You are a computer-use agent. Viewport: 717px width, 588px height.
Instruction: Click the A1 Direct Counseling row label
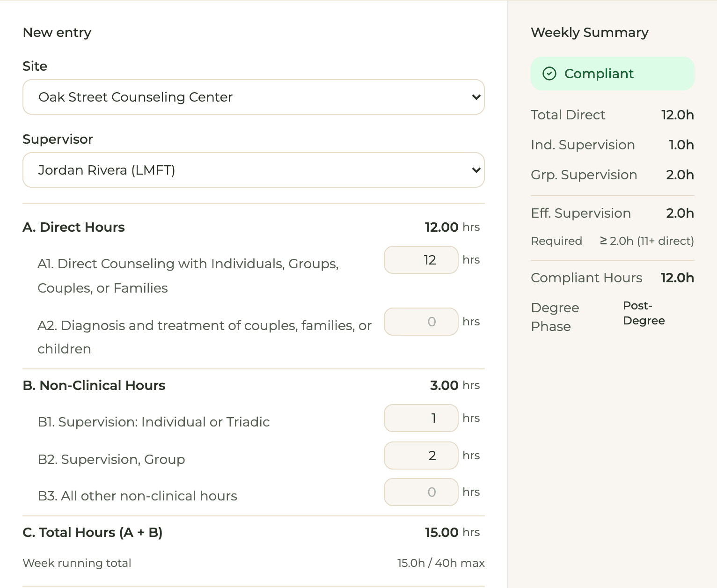pos(188,276)
